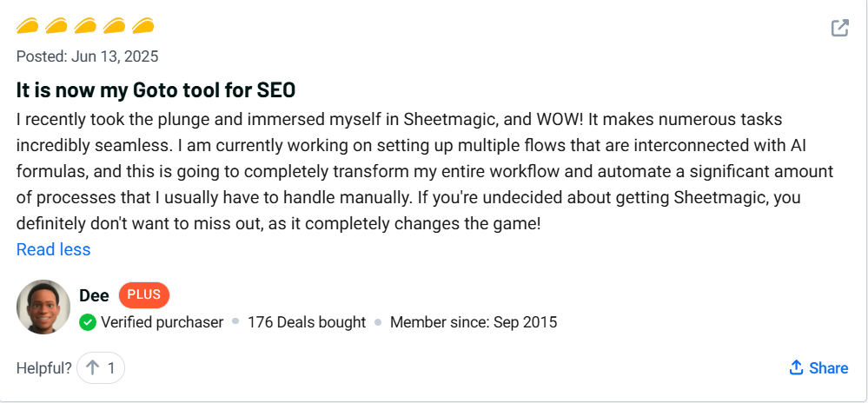Click the fifth taco rating icon

(x=143, y=26)
